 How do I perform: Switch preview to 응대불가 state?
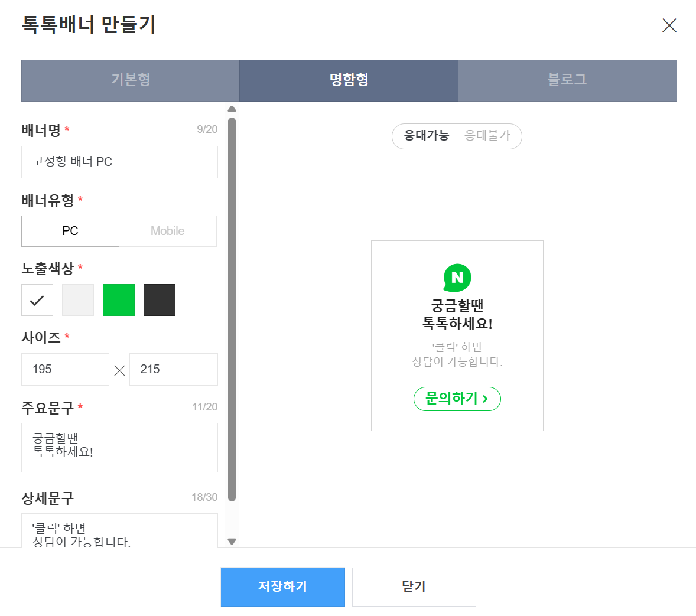click(488, 136)
